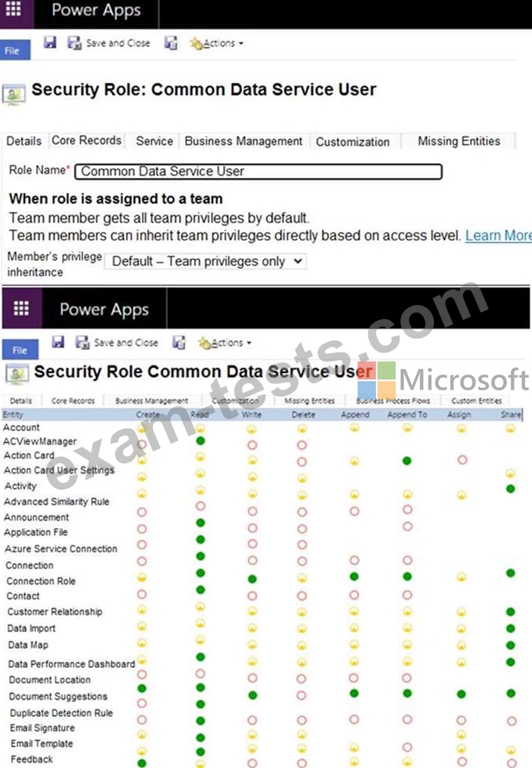Click Save and Close in the upper toolbar
The image size is (532, 768).
click(109, 43)
